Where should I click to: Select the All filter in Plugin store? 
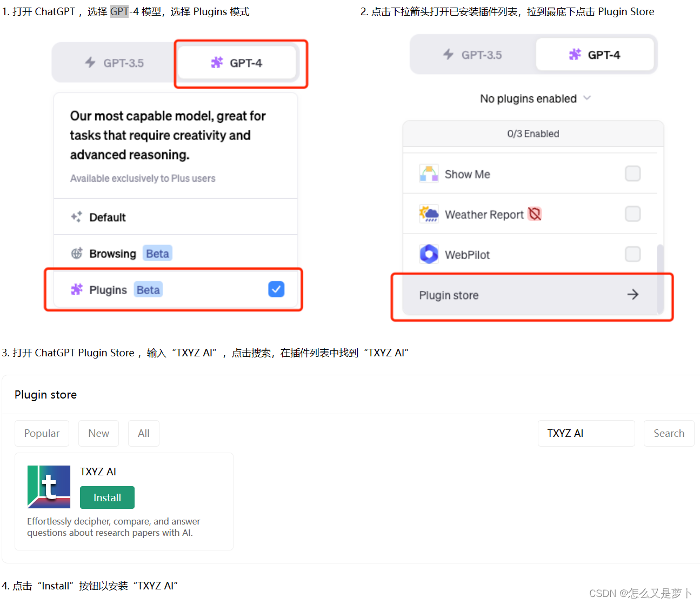pyautogui.click(x=143, y=433)
